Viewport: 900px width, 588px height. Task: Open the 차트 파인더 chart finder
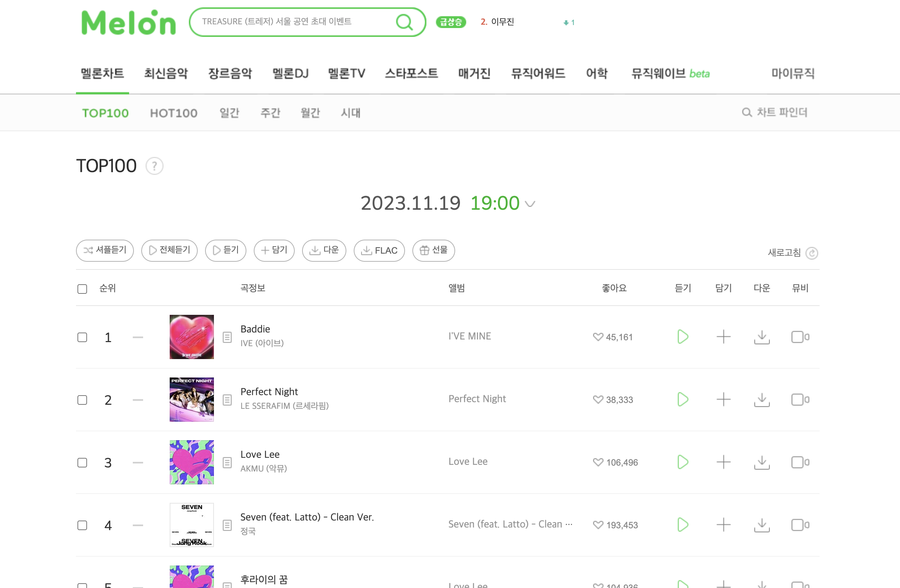(775, 112)
